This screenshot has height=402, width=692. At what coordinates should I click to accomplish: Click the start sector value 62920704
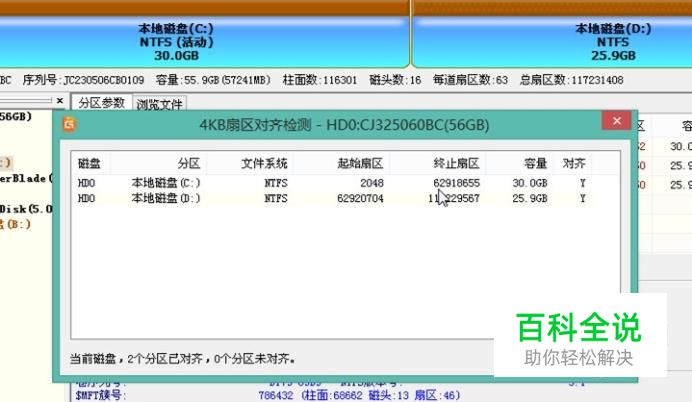point(360,198)
